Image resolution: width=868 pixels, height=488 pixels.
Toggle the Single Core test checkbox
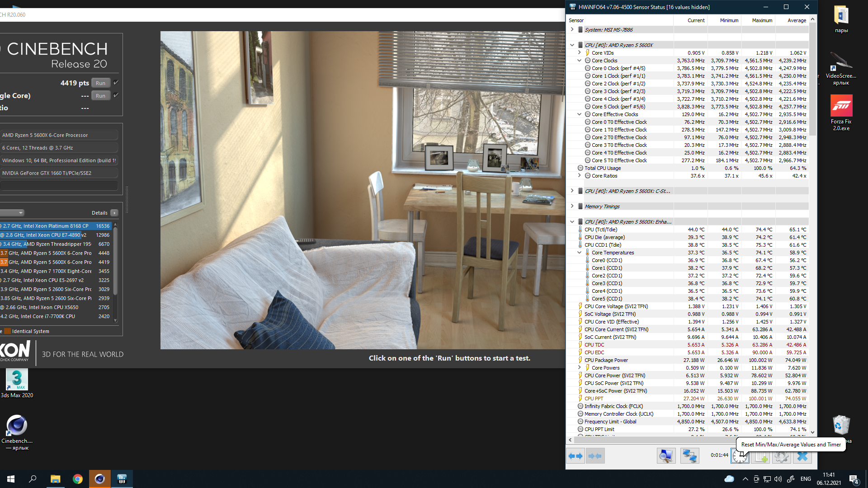(116, 95)
